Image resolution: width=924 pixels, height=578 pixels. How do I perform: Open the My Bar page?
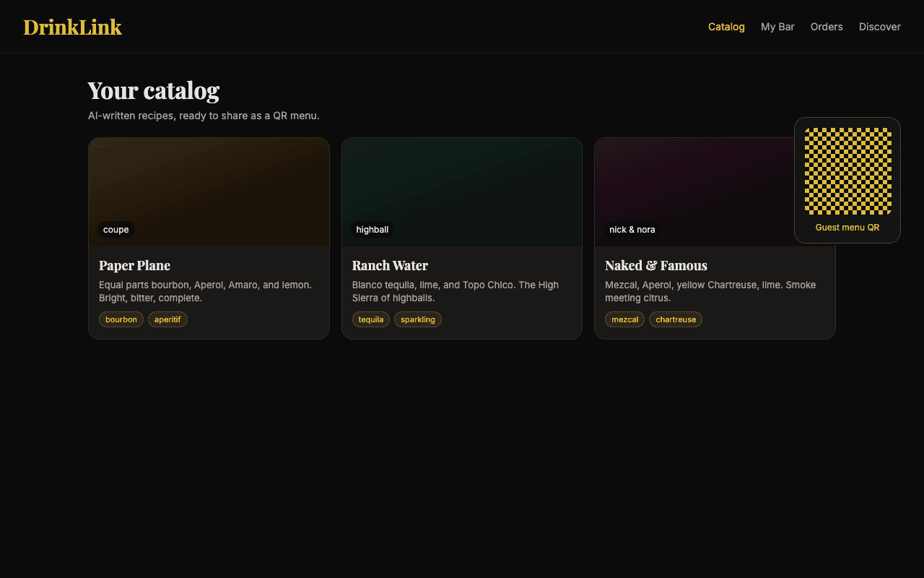pyautogui.click(x=777, y=27)
